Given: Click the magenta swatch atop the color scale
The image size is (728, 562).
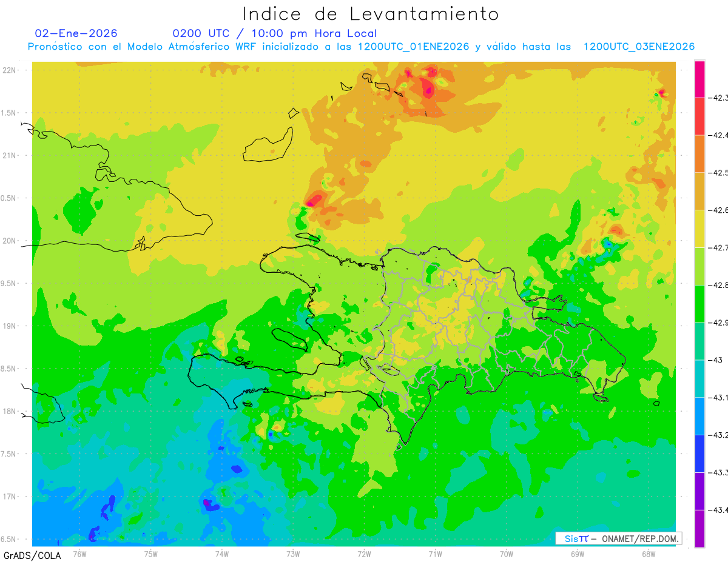Looking at the screenshot, I should tap(699, 79).
